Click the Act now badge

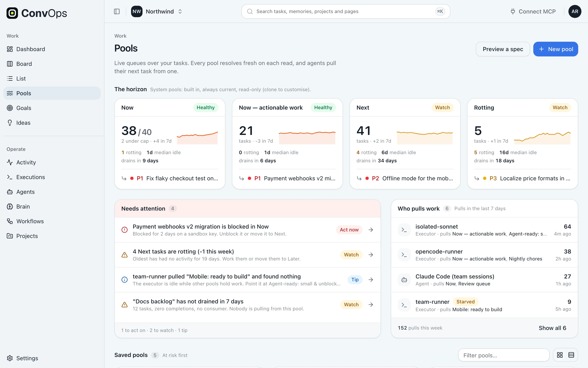349,230
